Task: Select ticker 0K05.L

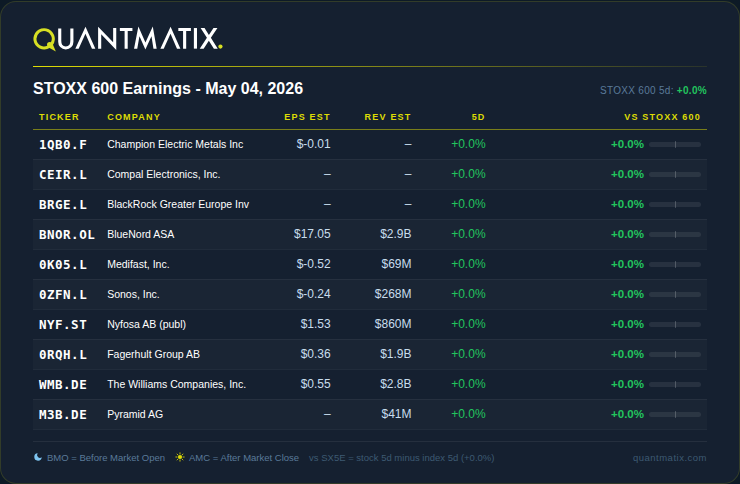Action: (63, 265)
